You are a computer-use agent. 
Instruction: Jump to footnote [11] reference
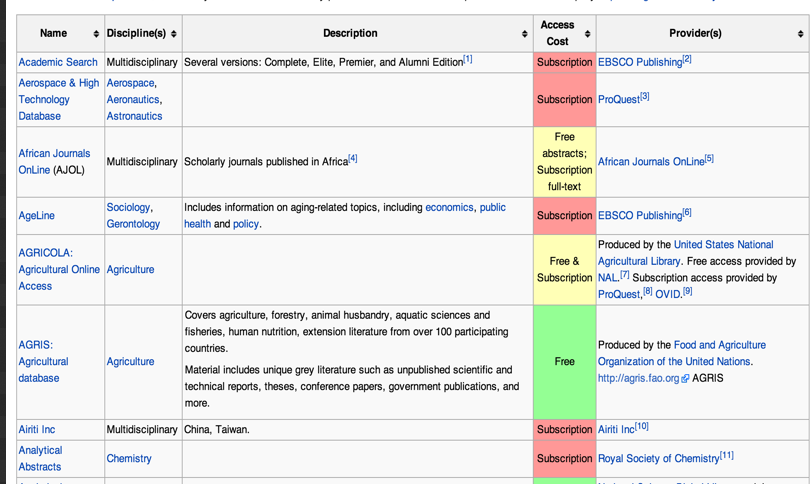pos(727,455)
